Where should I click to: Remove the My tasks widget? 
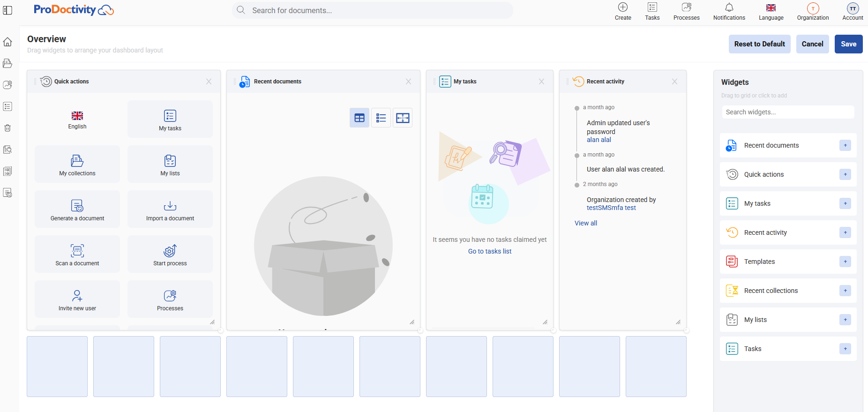click(541, 82)
